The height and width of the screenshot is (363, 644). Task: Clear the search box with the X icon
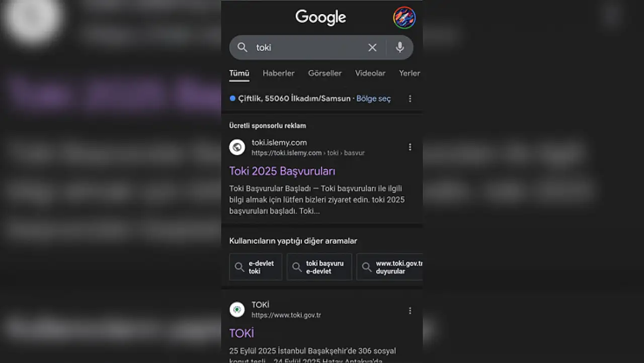[372, 47]
